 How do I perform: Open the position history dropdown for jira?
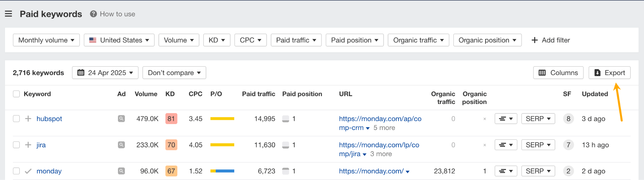(x=506, y=145)
